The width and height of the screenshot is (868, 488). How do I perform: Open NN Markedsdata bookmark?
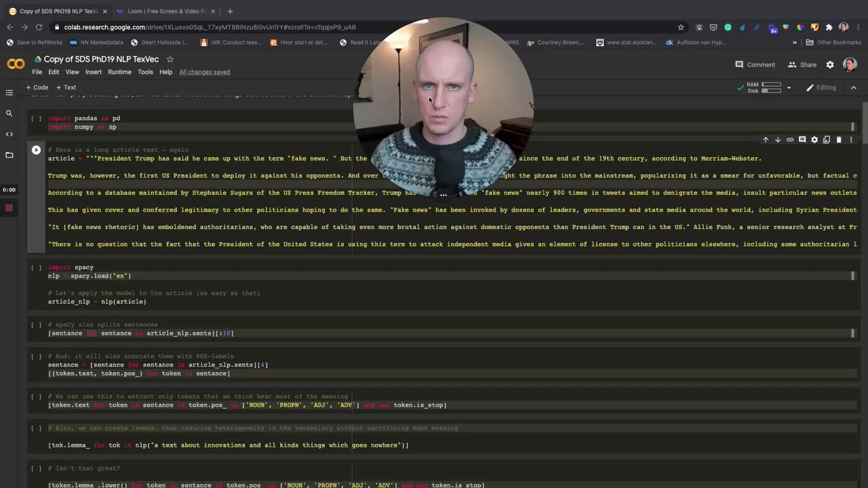click(x=96, y=42)
